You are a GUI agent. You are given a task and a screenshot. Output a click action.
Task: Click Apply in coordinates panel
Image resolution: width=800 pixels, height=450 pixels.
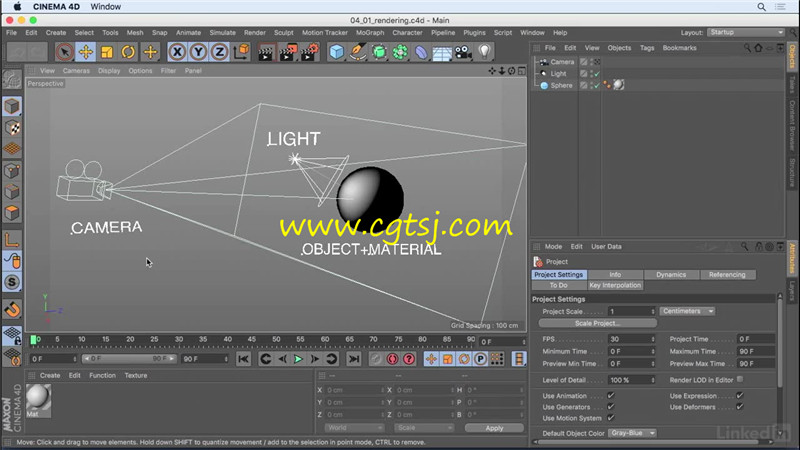pos(494,428)
